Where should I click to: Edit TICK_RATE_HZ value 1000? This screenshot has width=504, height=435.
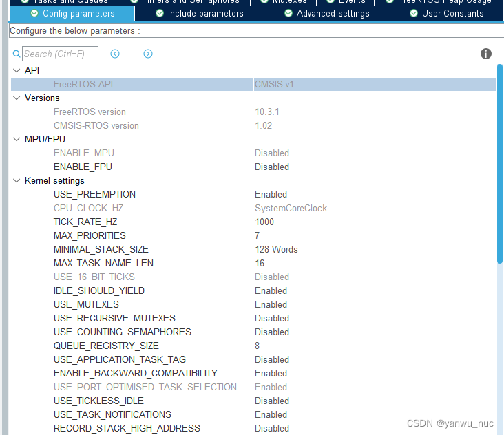264,222
